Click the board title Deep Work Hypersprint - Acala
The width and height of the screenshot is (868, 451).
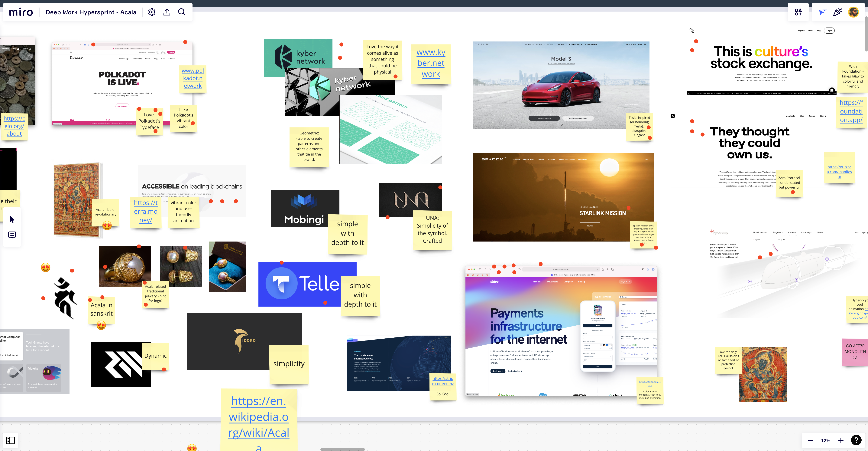[91, 12]
